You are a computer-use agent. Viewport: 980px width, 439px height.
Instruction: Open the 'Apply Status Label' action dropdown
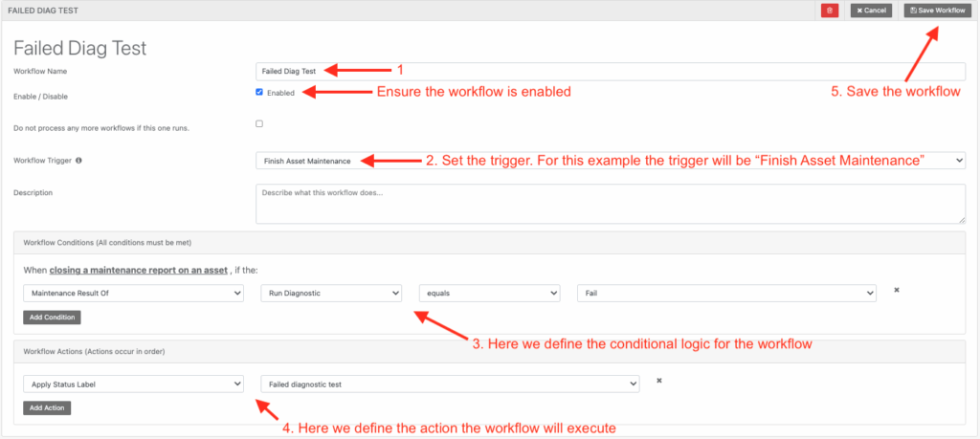[133, 384]
